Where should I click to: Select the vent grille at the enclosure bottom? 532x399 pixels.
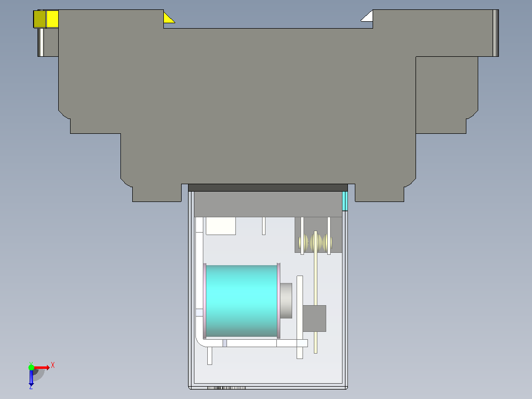227,388
